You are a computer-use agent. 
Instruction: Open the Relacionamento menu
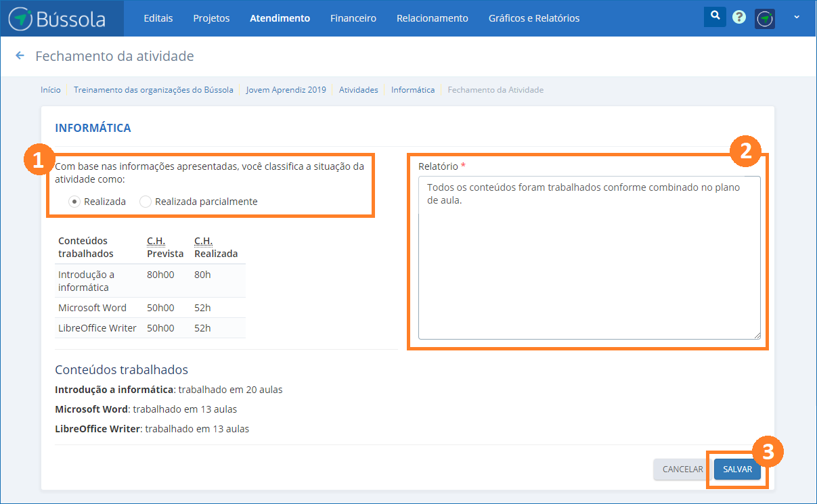(x=433, y=18)
